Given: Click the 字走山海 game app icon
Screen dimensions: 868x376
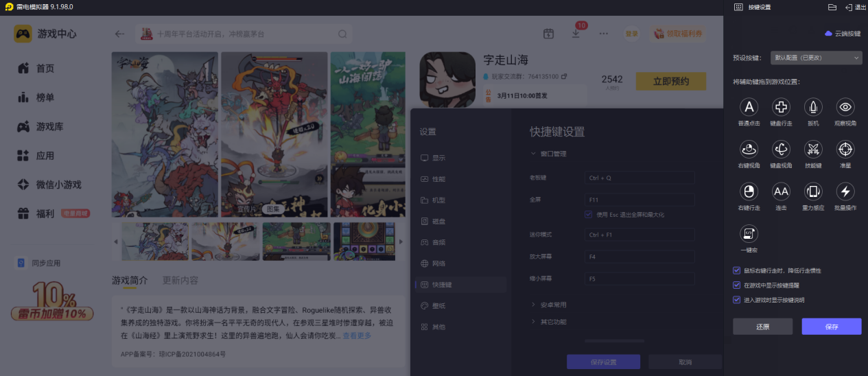Looking at the screenshot, I should (447, 80).
